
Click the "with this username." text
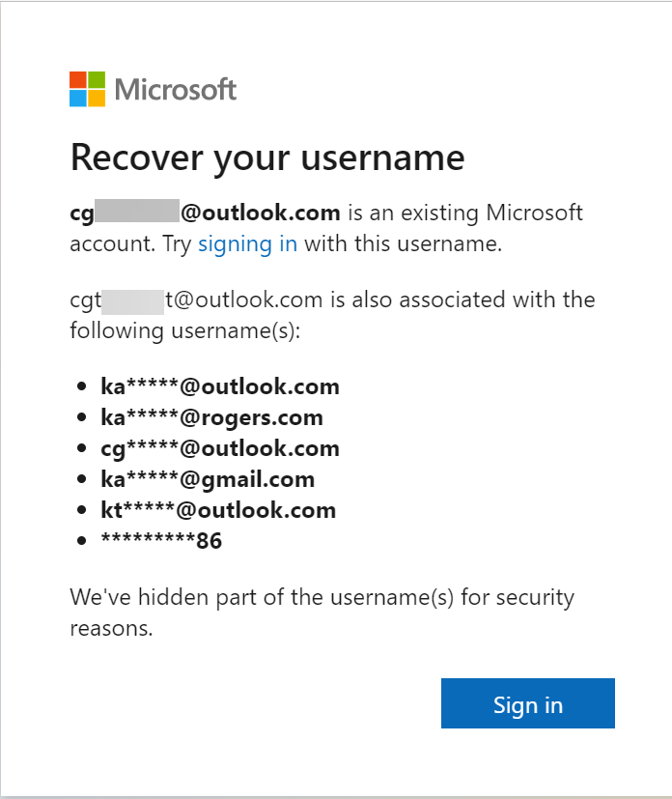404,243
